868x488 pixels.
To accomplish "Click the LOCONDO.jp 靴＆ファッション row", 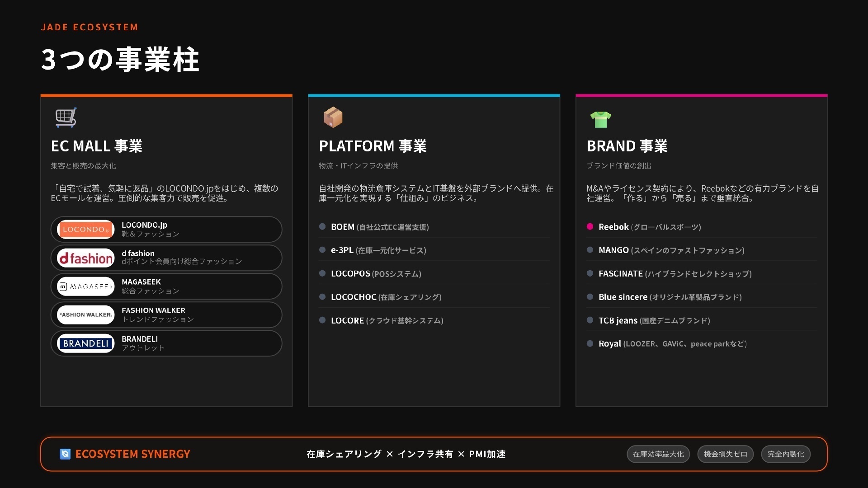I will [166, 230].
